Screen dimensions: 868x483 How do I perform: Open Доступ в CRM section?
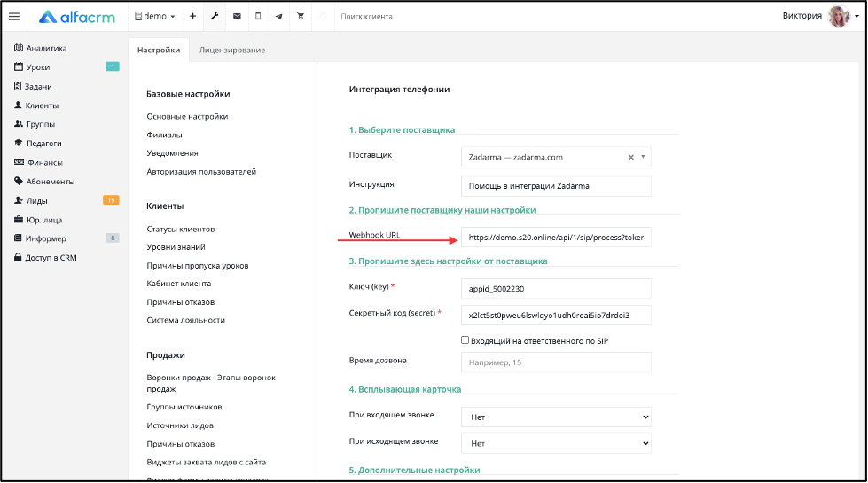click(45, 258)
